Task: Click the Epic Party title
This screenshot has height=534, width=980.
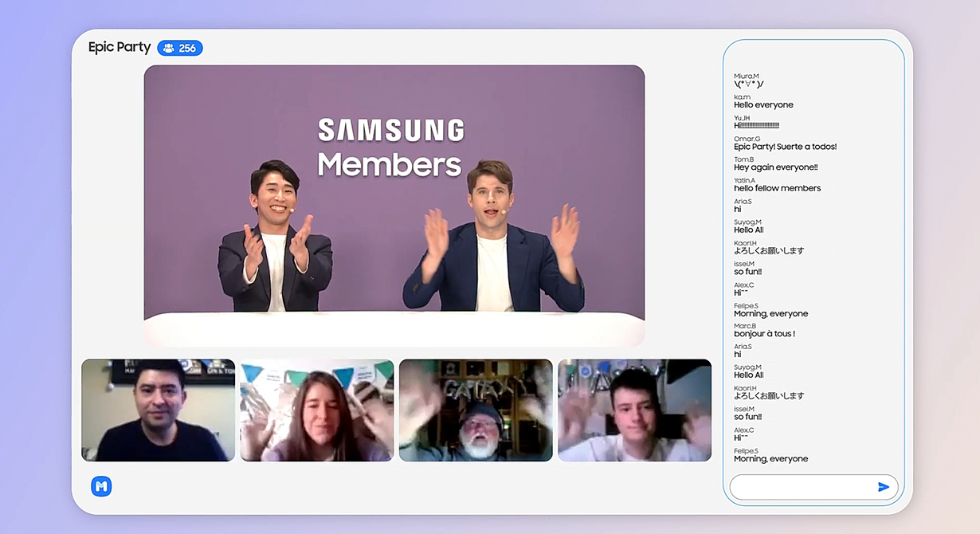Action: coord(120,48)
